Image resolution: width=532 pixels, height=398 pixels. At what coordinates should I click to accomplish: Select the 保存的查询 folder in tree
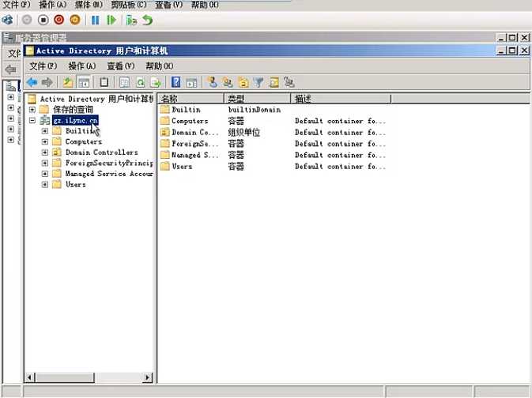tap(73, 110)
